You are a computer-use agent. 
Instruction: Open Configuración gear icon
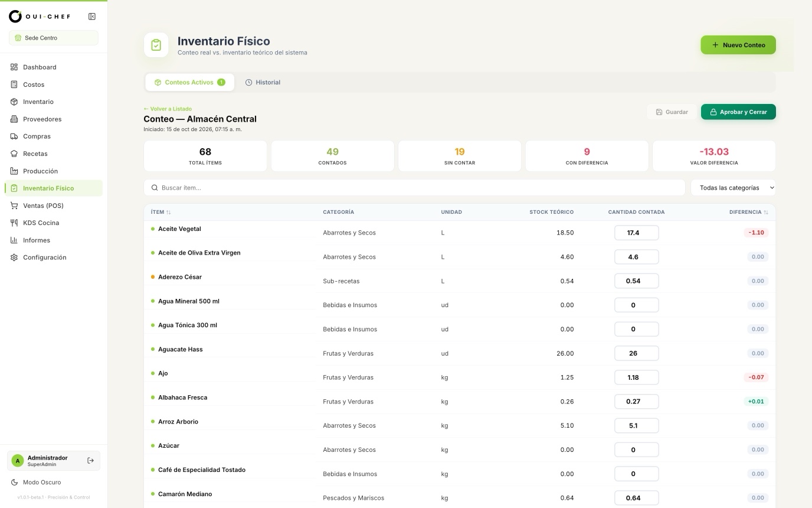(14, 258)
